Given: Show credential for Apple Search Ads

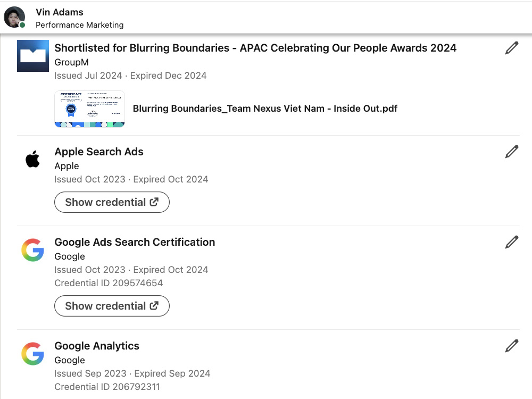Looking at the screenshot, I should (112, 202).
